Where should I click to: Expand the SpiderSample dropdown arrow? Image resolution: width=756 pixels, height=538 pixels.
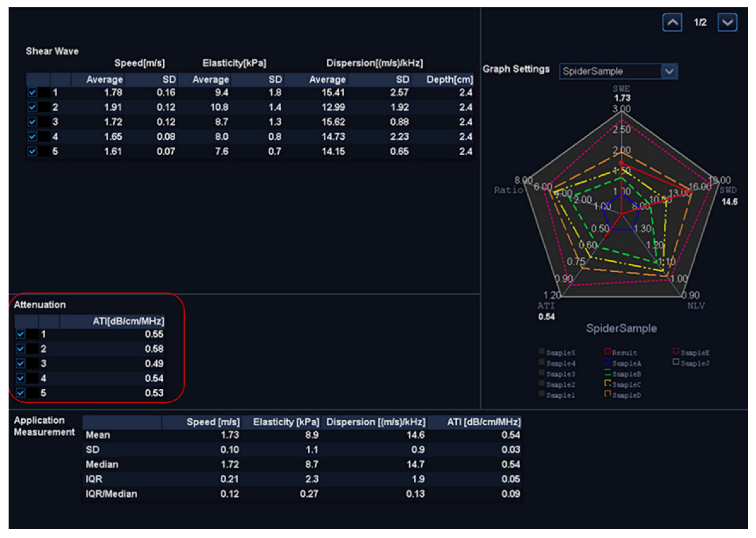pos(669,71)
